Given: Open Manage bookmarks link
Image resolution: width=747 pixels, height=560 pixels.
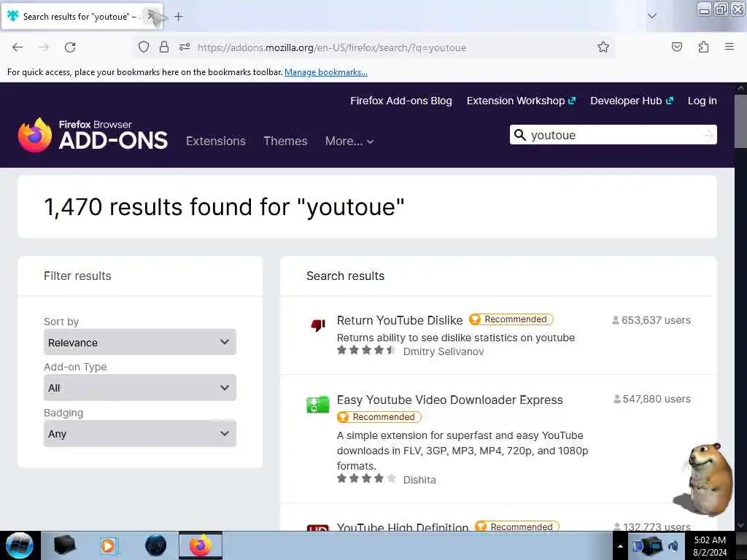Looking at the screenshot, I should tap(326, 72).
